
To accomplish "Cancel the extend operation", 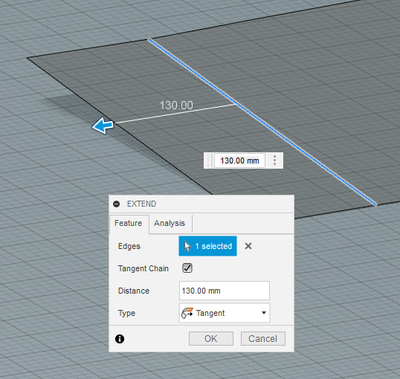I will [x=263, y=339].
